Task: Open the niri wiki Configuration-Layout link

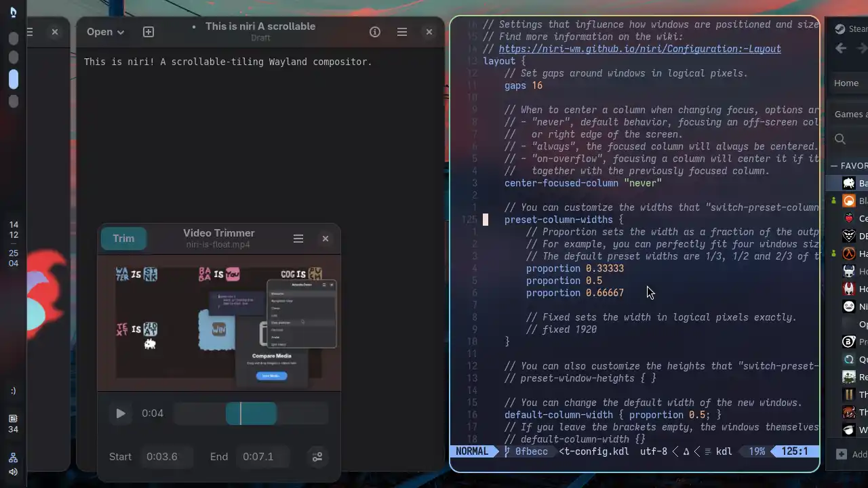Action: point(639,49)
